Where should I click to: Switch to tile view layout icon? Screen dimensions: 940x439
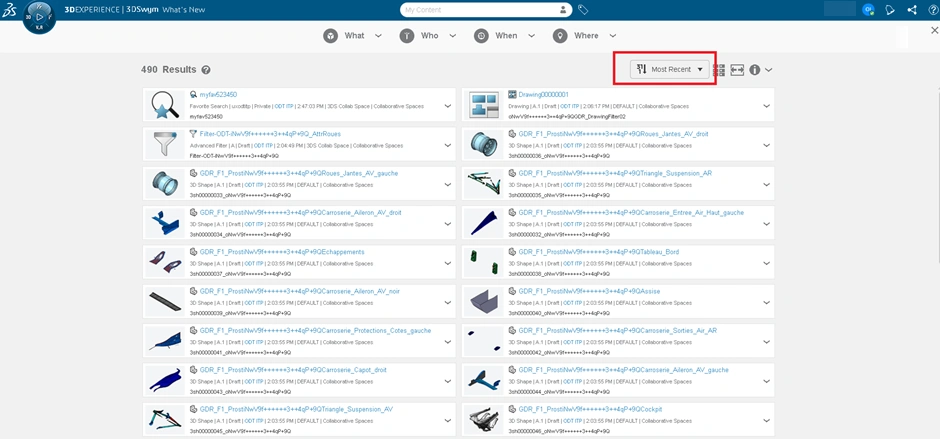point(719,70)
